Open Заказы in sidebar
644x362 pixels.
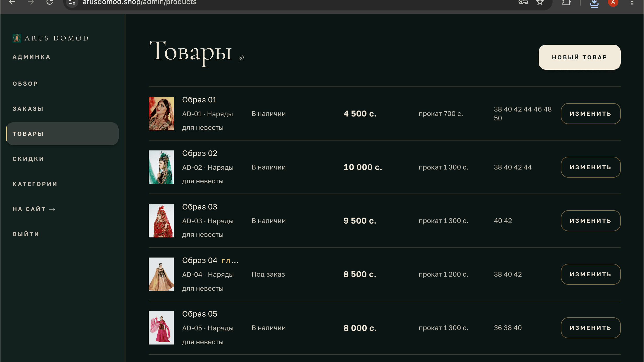(x=28, y=109)
